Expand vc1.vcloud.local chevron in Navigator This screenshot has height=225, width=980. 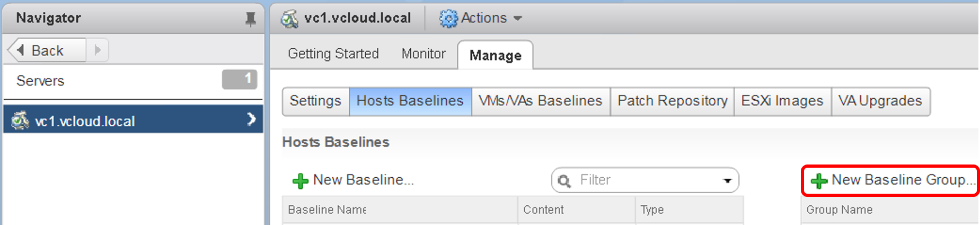251,119
